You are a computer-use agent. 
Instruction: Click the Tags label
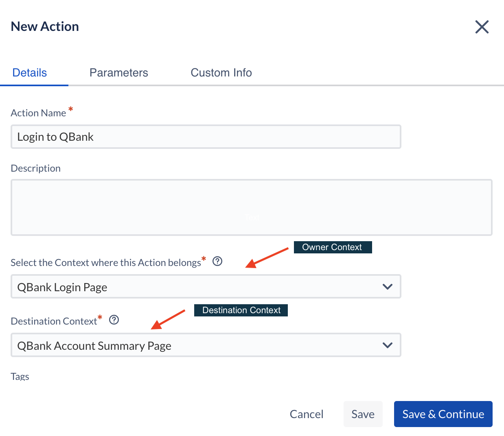click(20, 376)
